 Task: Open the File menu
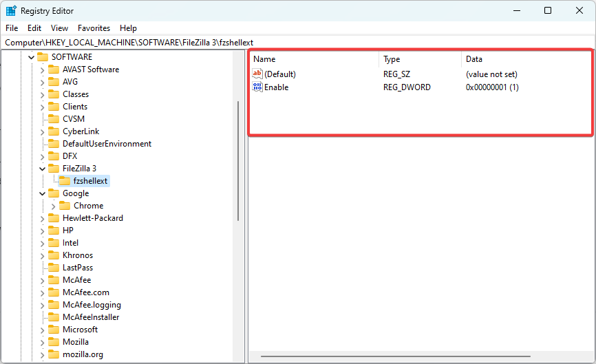pos(12,28)
